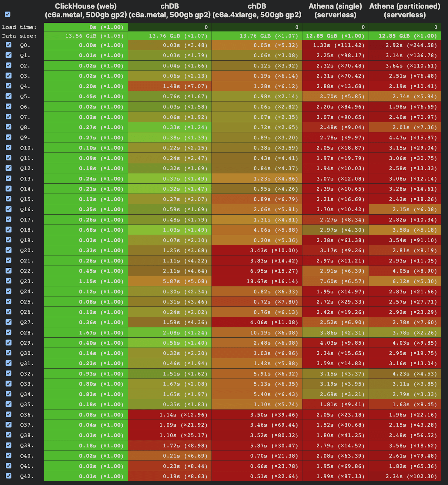Uncheck the Q1 query checkbox
This screenshot has height=485, width=448.
pyautogui.click(x=8, y=55)
